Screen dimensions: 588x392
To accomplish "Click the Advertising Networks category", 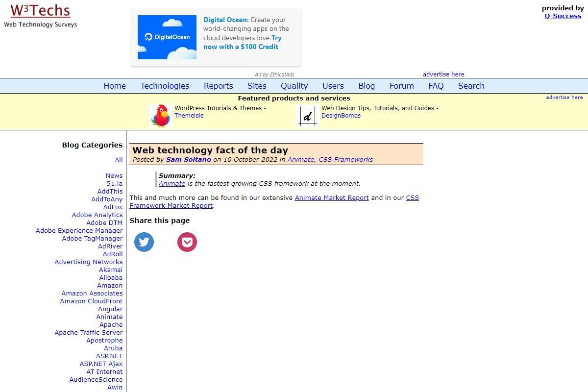I will pyautogui.click(x=89, y=262).
